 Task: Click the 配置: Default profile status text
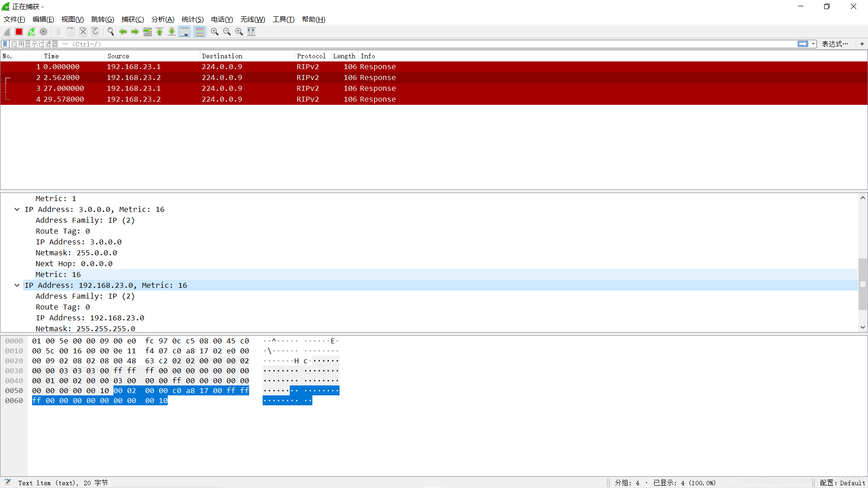pyautogui.click(x=842, y=483)
